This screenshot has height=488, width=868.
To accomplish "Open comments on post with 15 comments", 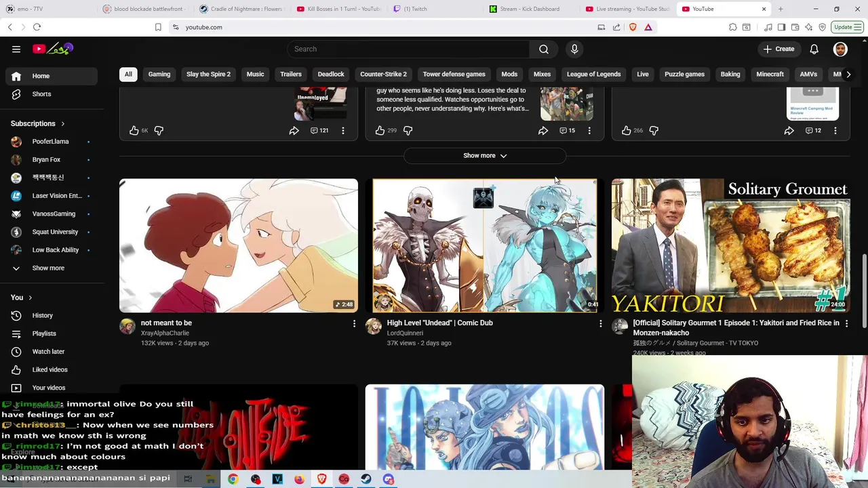I will (567, 130).
